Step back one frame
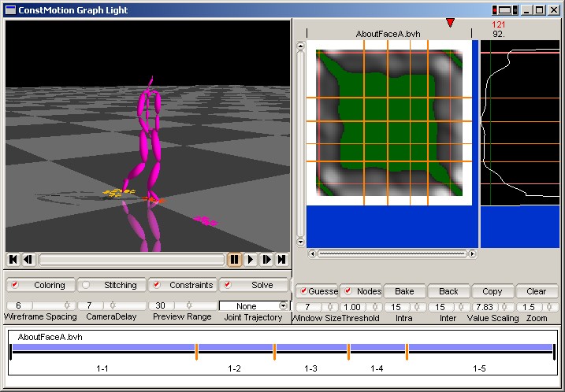 [x=28, y=259]
